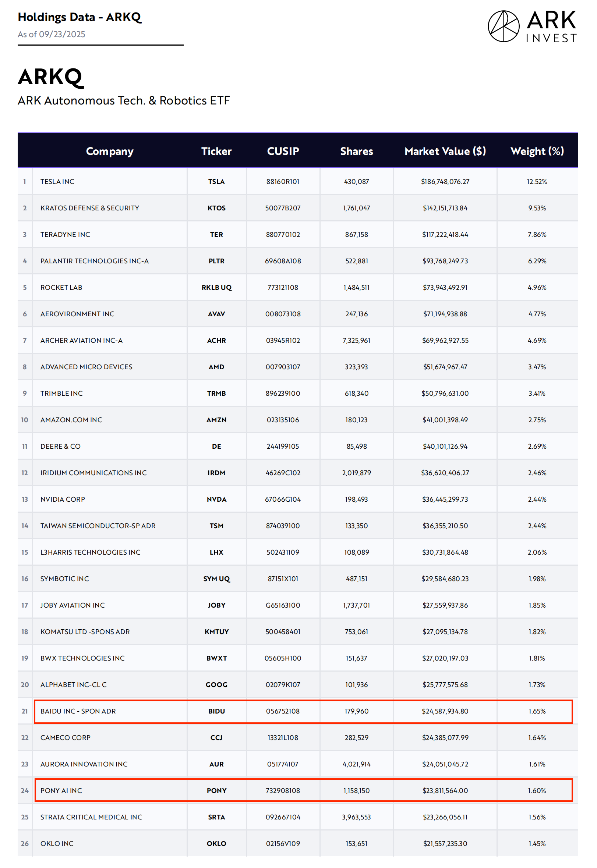The image size is (597, 868).
Task: Click JOBY AVIATION INC company name
Action: [73, 606]
